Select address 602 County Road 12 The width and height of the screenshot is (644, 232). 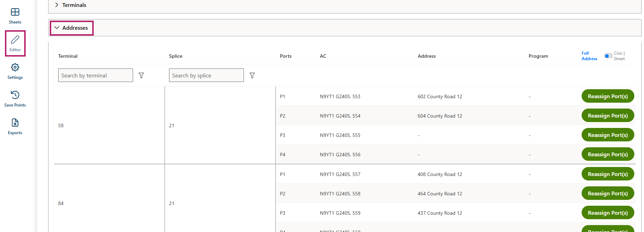click(440, 96)
